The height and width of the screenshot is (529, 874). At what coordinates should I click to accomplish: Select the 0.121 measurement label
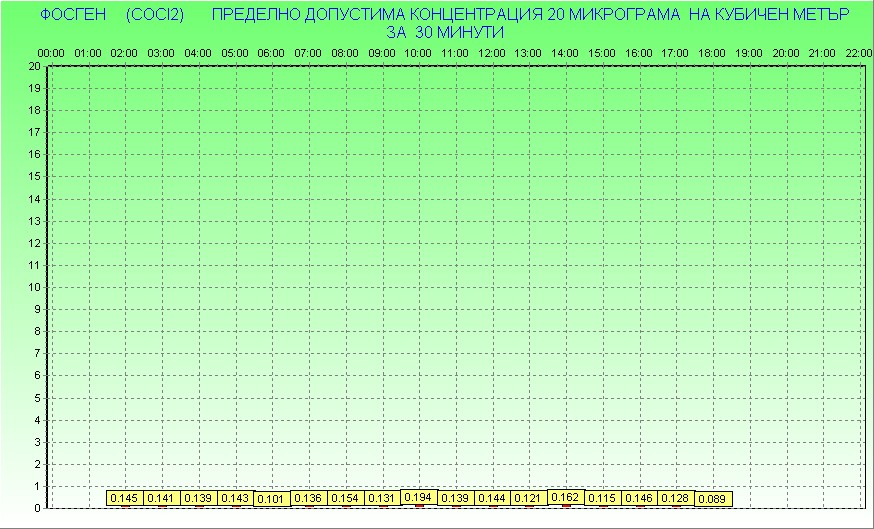528,498
